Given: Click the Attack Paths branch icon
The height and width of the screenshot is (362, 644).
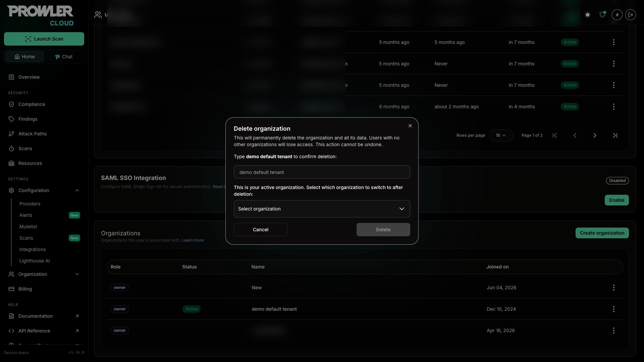Looking at the screenshot, I should (11, 134).
